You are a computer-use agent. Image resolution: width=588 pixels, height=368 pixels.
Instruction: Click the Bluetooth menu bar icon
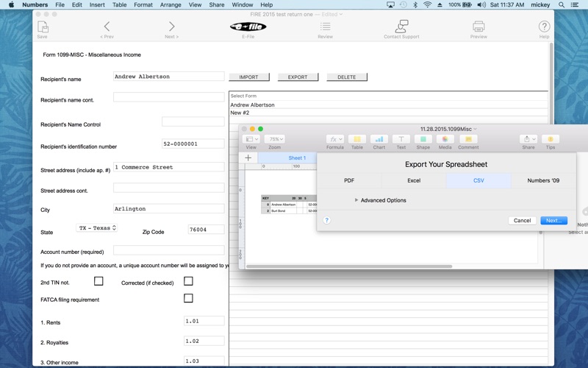coord(415,5)
